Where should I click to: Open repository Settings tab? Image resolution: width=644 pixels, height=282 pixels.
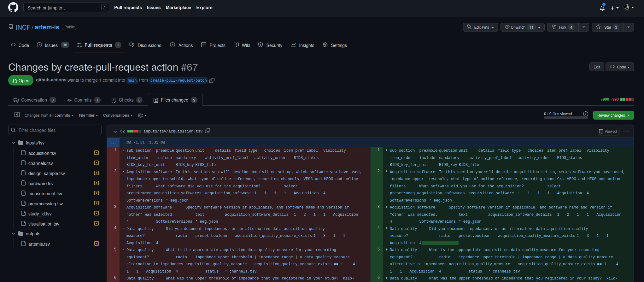coord(335,45)
